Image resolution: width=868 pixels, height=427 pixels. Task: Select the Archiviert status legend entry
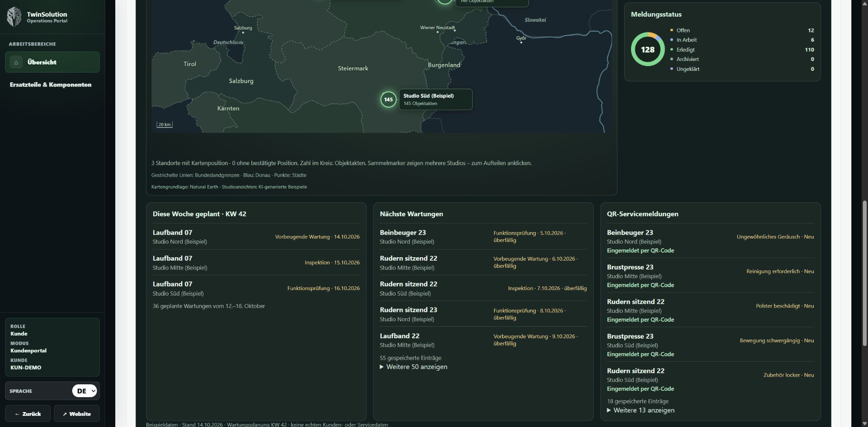[x=742, y=59]
